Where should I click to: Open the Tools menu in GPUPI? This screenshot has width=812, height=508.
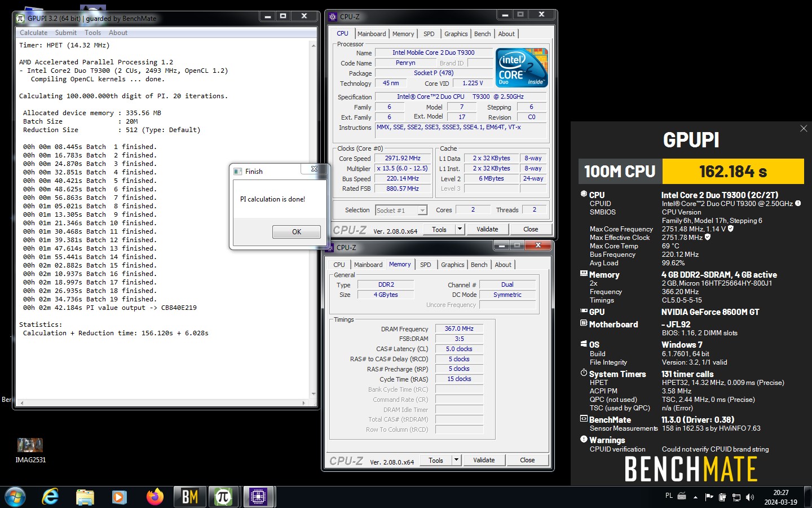pyautogui.click(x=93, y=33)
